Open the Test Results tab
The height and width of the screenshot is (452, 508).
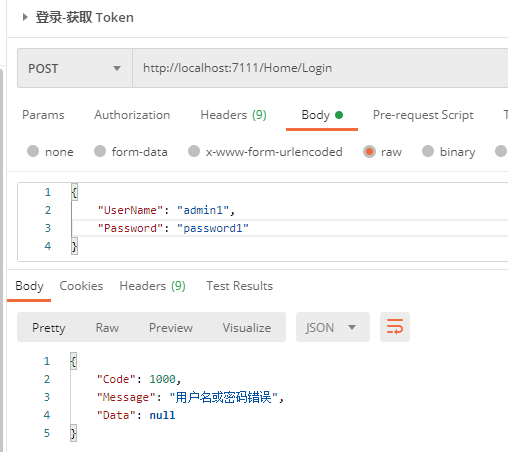(x=239, y=286)
